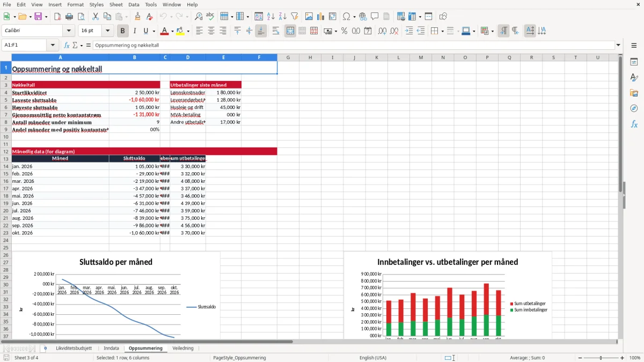Open the Styles menu
The image size is (644, 362).
coord(97,4)
